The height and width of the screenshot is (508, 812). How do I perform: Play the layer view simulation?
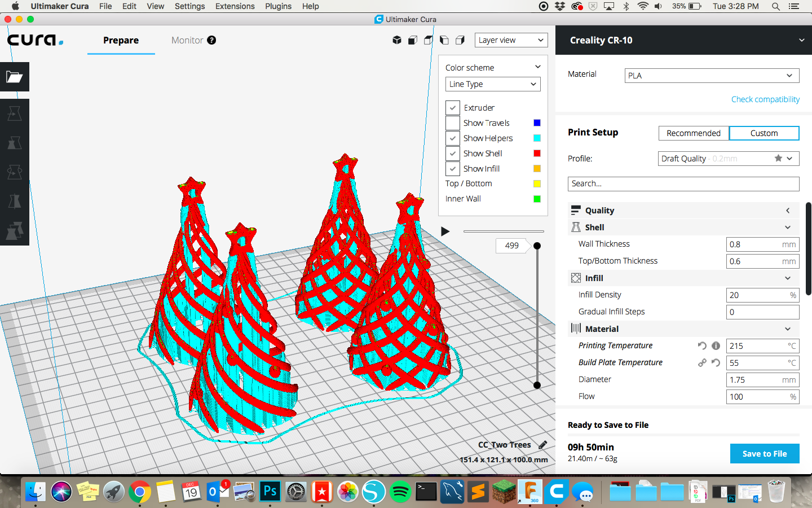pyautogui.click(x=445, y=231)
